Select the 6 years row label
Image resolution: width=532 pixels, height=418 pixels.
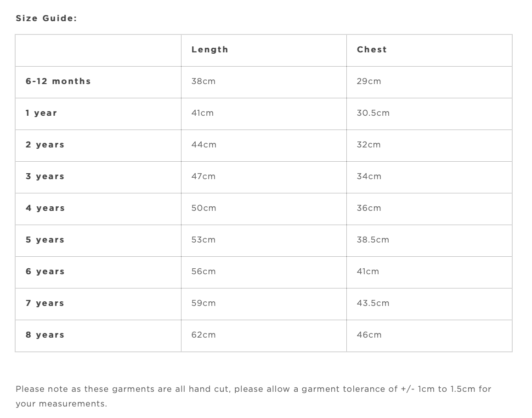point(45,271)
